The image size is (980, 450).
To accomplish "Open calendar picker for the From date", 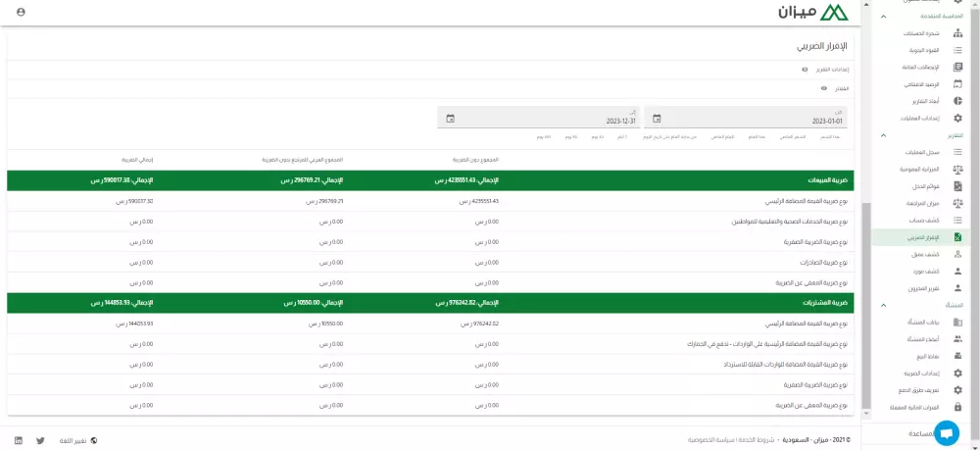I will coord(657,118).
